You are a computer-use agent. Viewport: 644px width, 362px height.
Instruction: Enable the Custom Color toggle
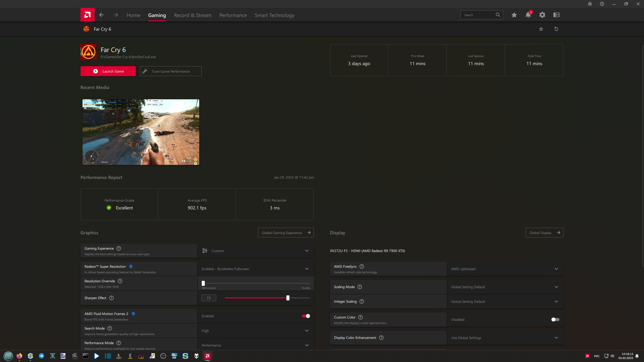point(555,320)
